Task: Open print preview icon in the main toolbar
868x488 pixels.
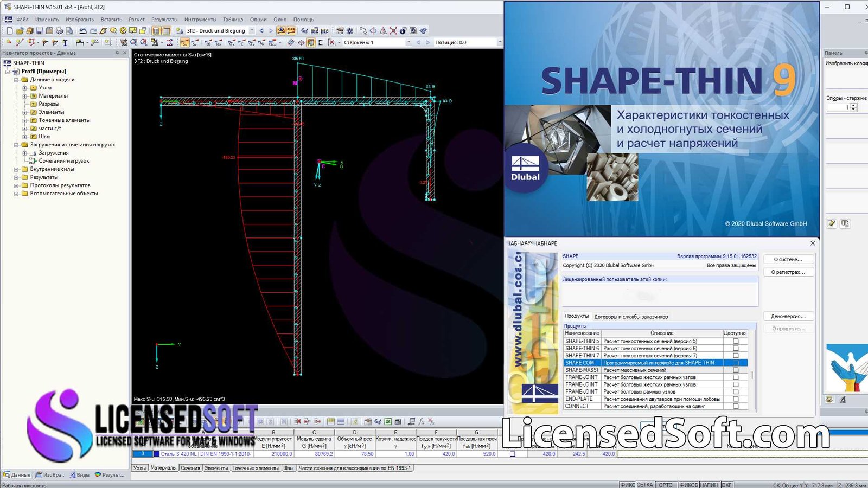Action: tap(69, 31)
